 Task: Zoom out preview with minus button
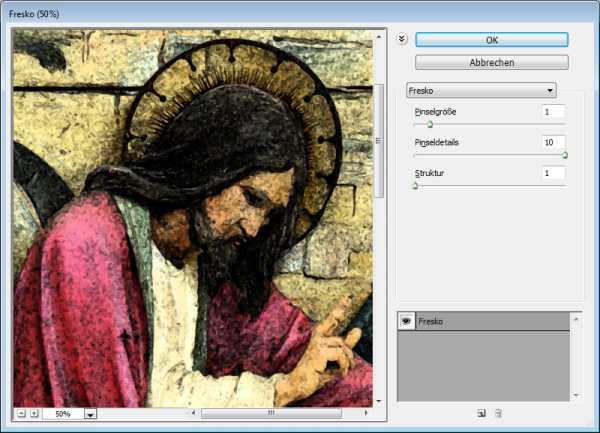(21, 413)
